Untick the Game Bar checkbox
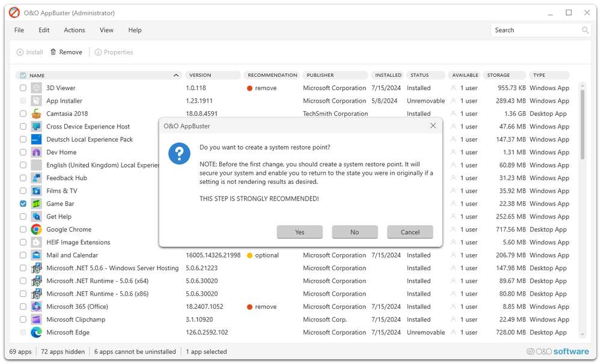This screenshot has height=364, width=601. point(23,204)
